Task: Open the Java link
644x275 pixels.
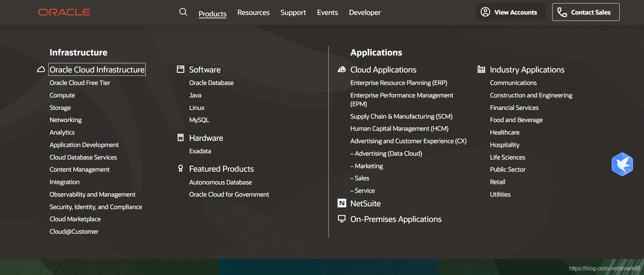Action: click(195, 95)
